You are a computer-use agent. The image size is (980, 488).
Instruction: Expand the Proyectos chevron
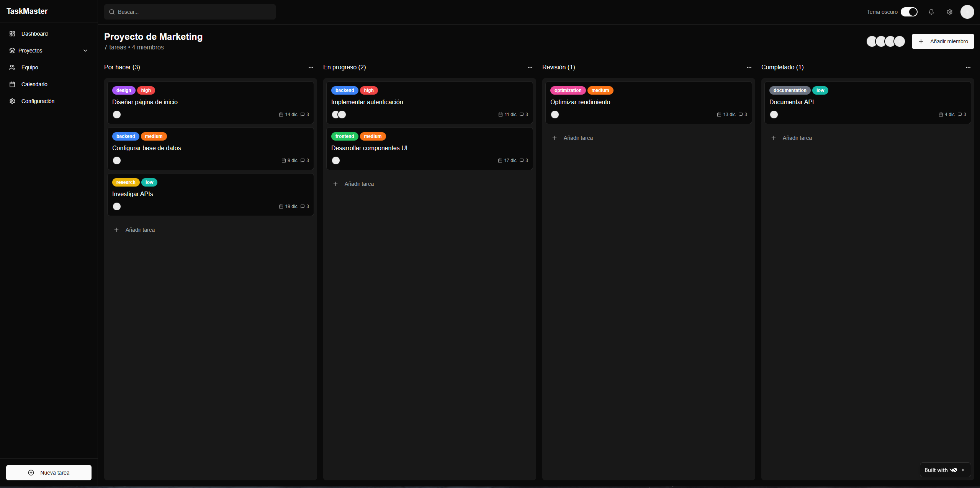click(85, 51)
